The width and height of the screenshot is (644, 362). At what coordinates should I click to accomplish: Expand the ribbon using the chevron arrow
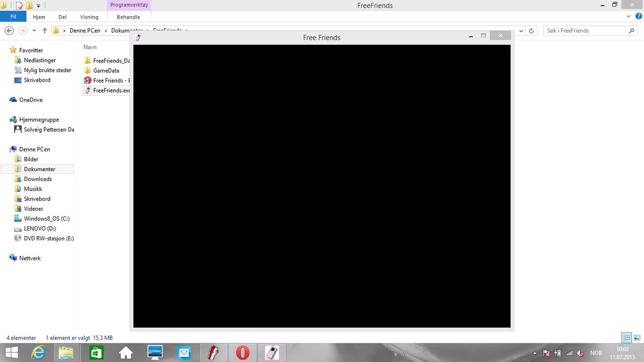(x=628, y=17)
